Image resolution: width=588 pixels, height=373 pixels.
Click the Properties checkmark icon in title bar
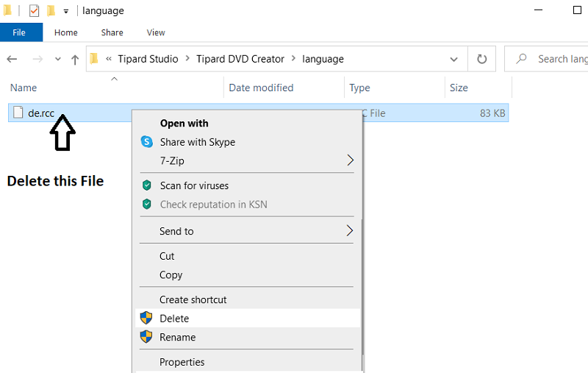point(34,11)
